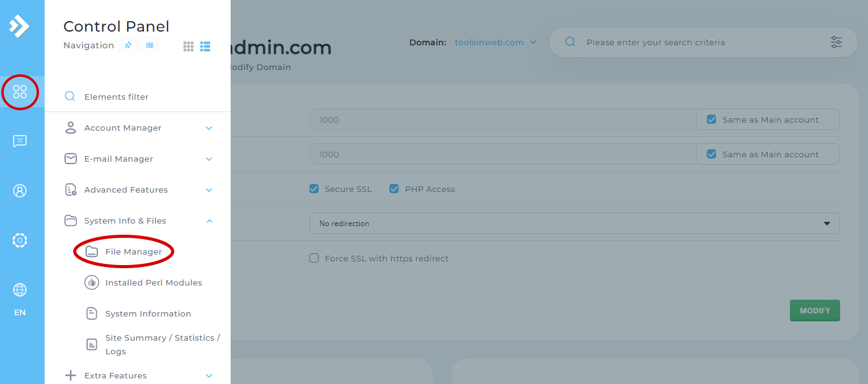Click the Elements filter input field

coord(138,97)
